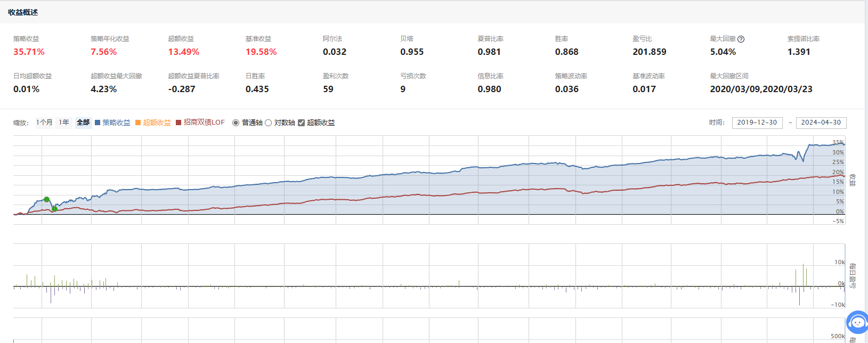Edit the end date field 2024-04-30
The image size is (868, 343).
(821, 123)
